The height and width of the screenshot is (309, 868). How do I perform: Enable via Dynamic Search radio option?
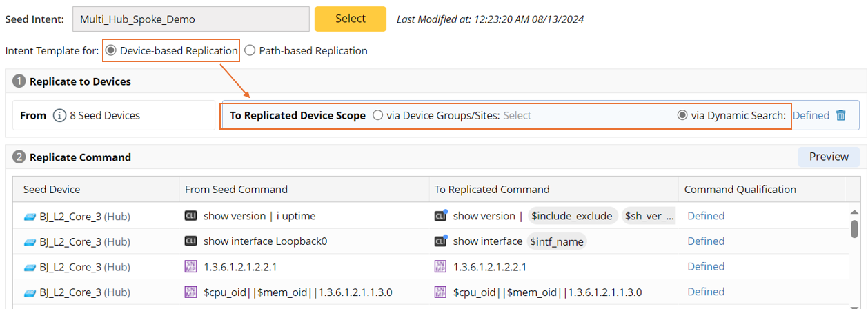click(x=682, y=115)
